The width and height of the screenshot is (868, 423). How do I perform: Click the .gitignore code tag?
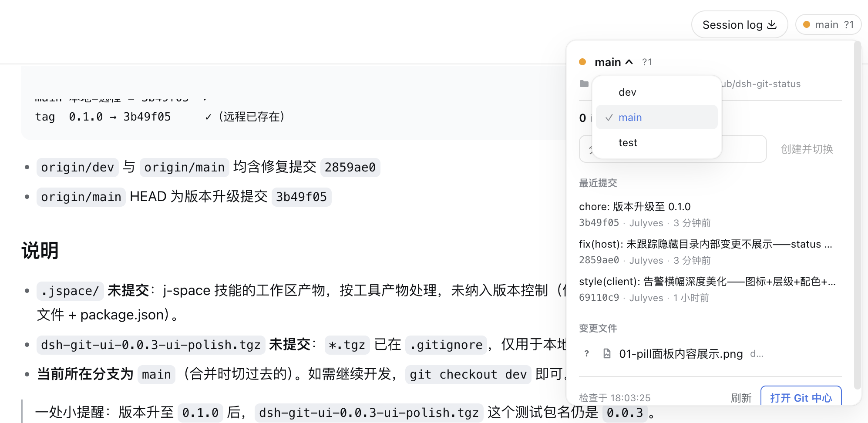446,345
